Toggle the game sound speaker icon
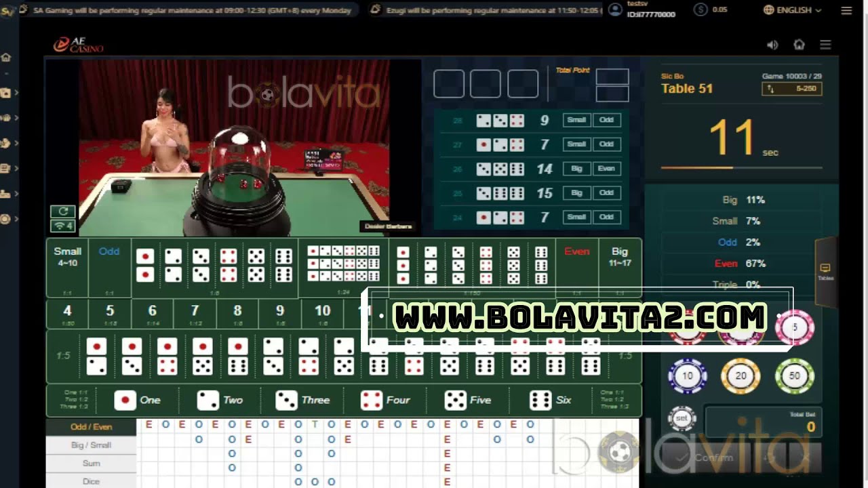 coord(772,45)
